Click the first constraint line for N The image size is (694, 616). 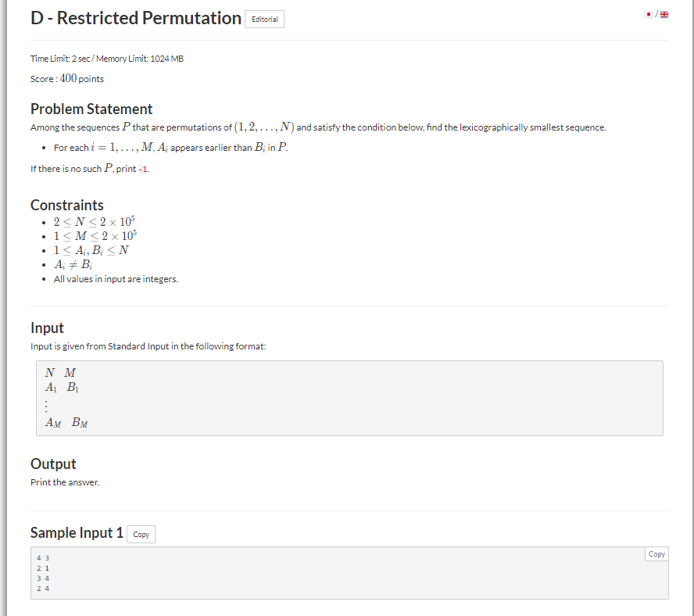pyautogui.click(x=95, y=221)
